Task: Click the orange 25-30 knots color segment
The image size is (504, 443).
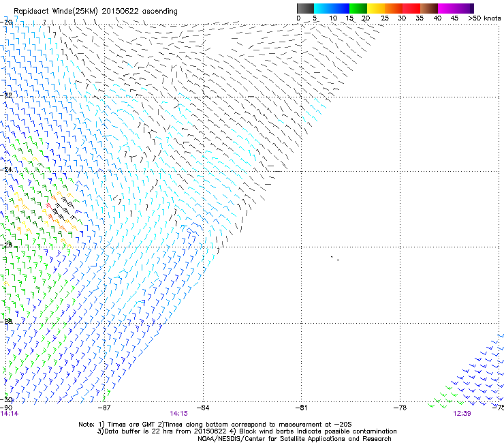Action: tap(394, 8)
